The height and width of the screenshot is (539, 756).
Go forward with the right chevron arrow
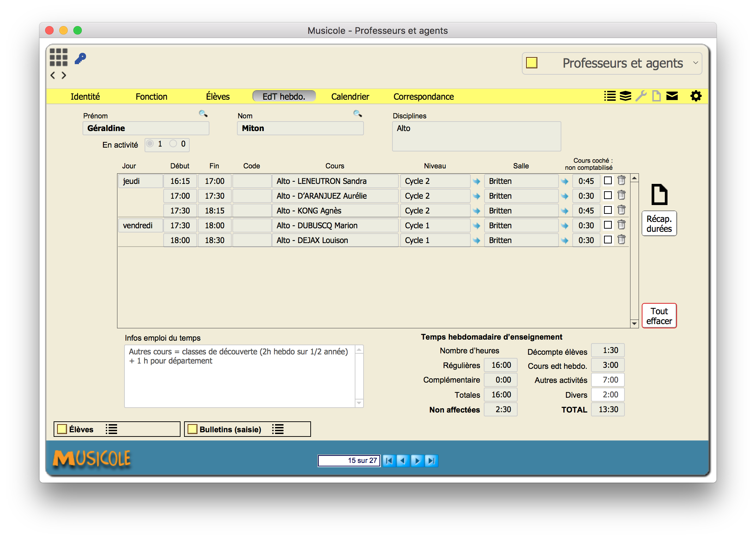64,75
